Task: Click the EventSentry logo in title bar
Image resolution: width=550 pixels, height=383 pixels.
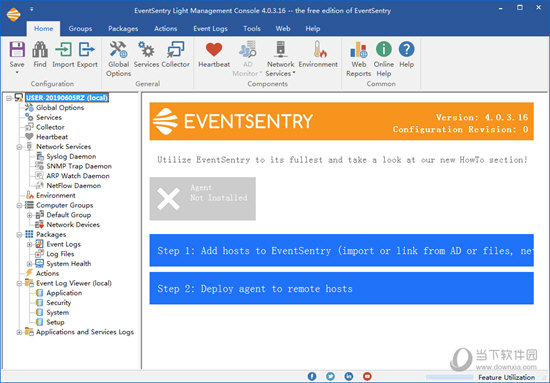Action: (13, 14)
